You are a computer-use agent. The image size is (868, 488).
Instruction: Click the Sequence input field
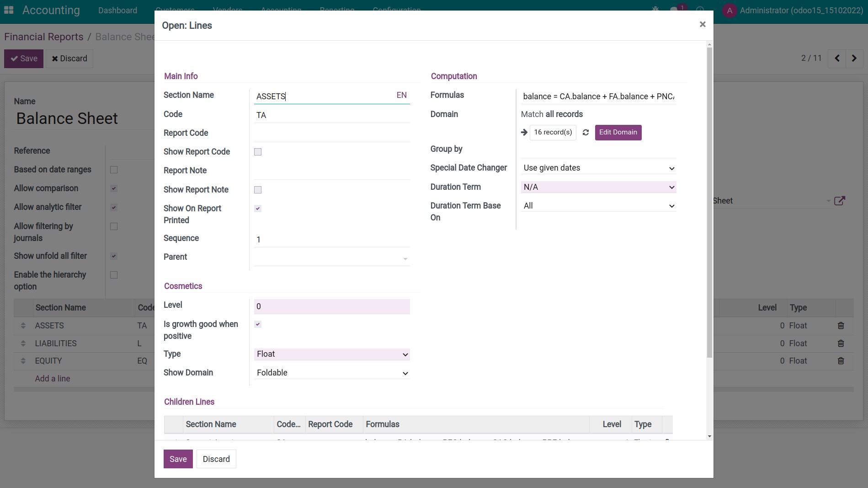(331, 239)
